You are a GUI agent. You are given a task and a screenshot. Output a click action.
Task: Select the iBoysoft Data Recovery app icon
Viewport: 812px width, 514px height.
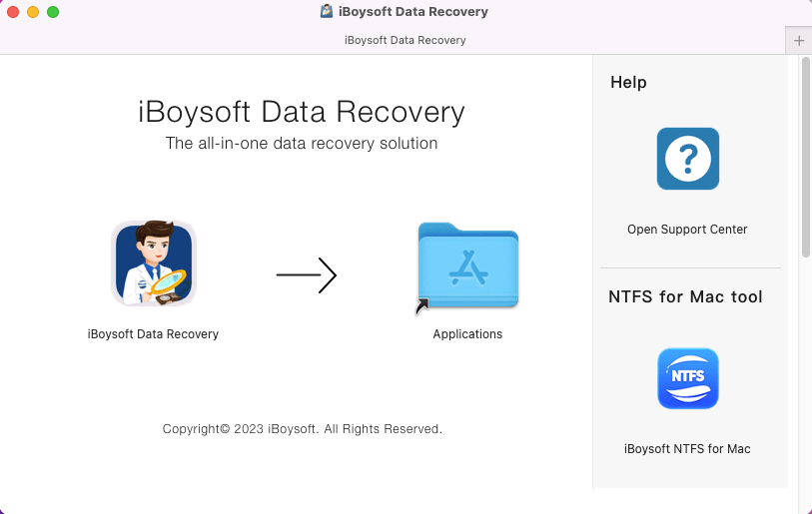tap(153, 263)
